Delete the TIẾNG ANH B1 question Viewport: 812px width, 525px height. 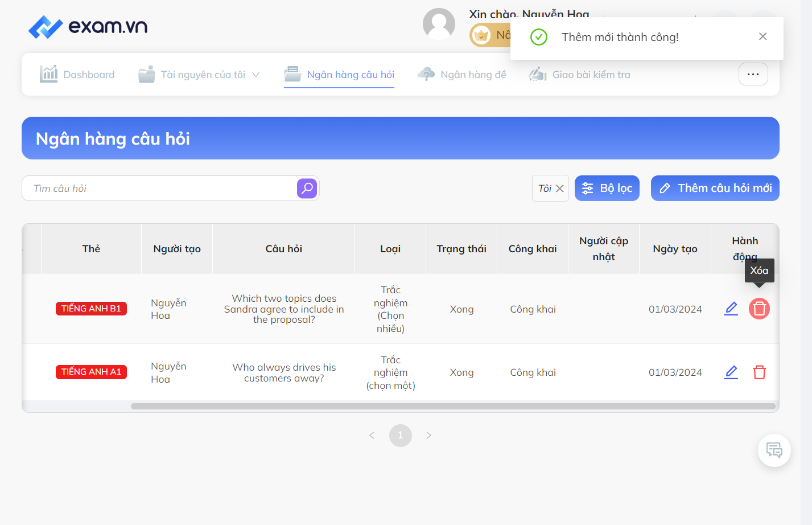pyautogui.click(x=759, y=309)
